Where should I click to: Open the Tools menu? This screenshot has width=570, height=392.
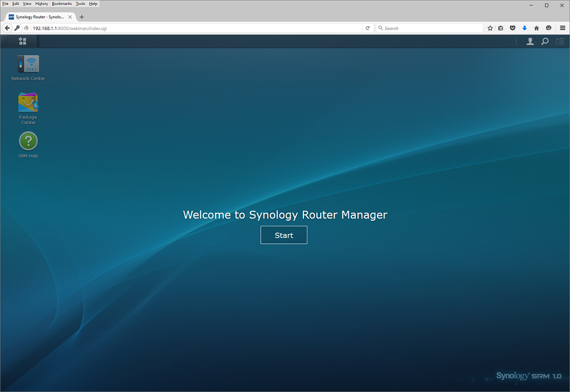tap(80, 4)
